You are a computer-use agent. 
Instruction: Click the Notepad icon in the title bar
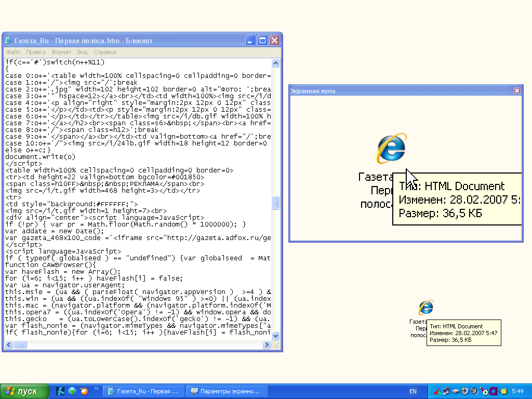coord(9,41)
